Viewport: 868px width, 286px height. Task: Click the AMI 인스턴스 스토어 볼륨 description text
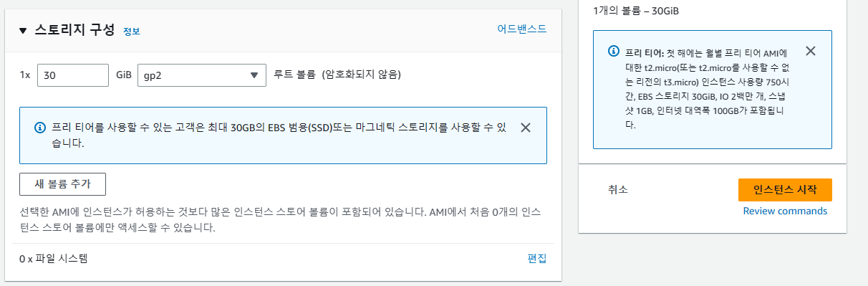click(281, 221)
